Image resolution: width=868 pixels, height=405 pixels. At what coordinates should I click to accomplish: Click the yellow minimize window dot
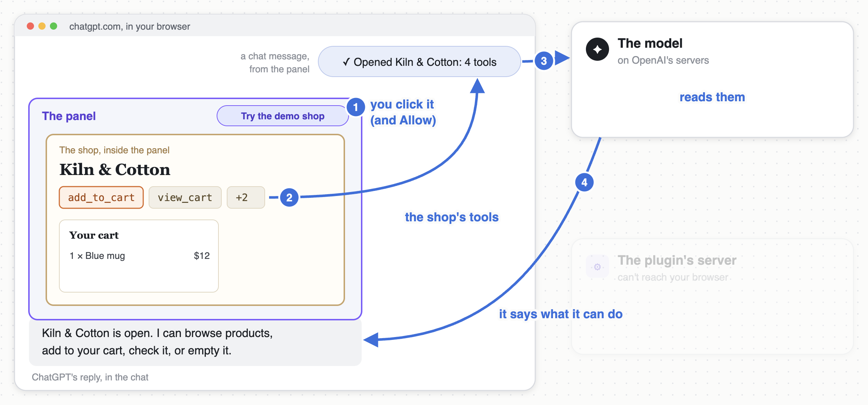coord(42,26)
